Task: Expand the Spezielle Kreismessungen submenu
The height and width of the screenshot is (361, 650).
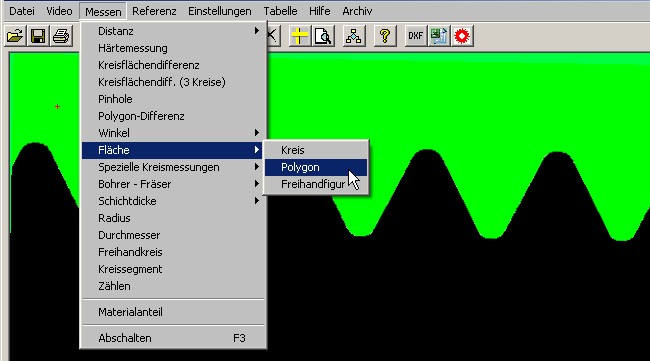Action: [x=172, y=167]
